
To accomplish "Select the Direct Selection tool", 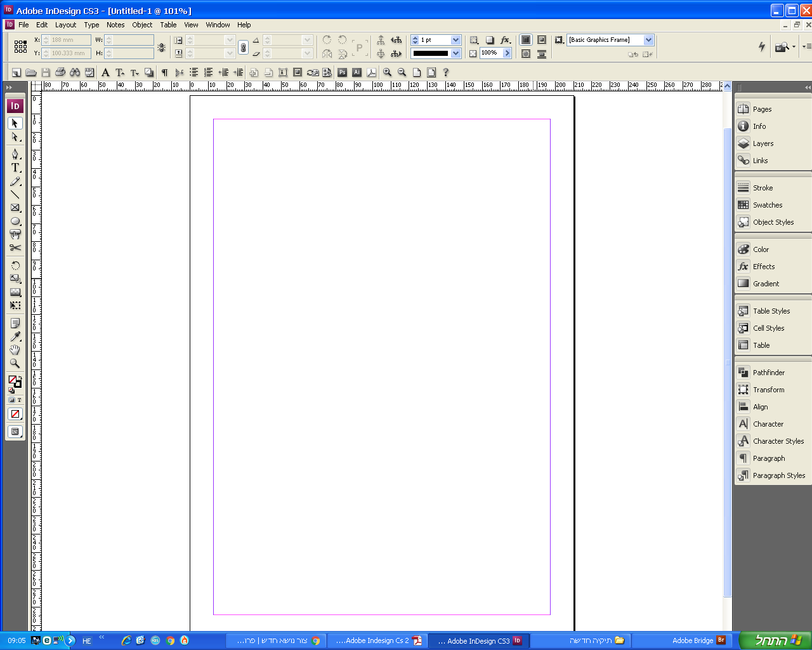I will click(x=15, y=137).
